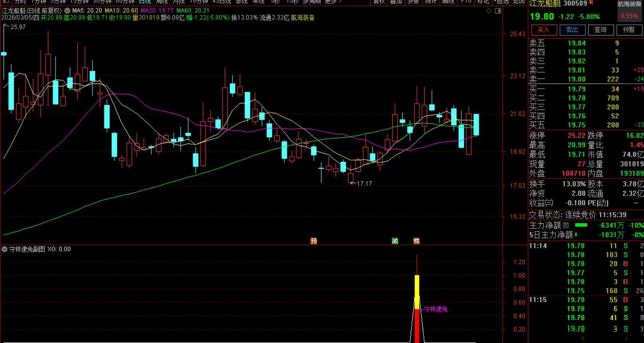Toggle 复权 price adjustment
Image resolution: width=644 pixels, height=343 pixels.
[x=379, y=2]
